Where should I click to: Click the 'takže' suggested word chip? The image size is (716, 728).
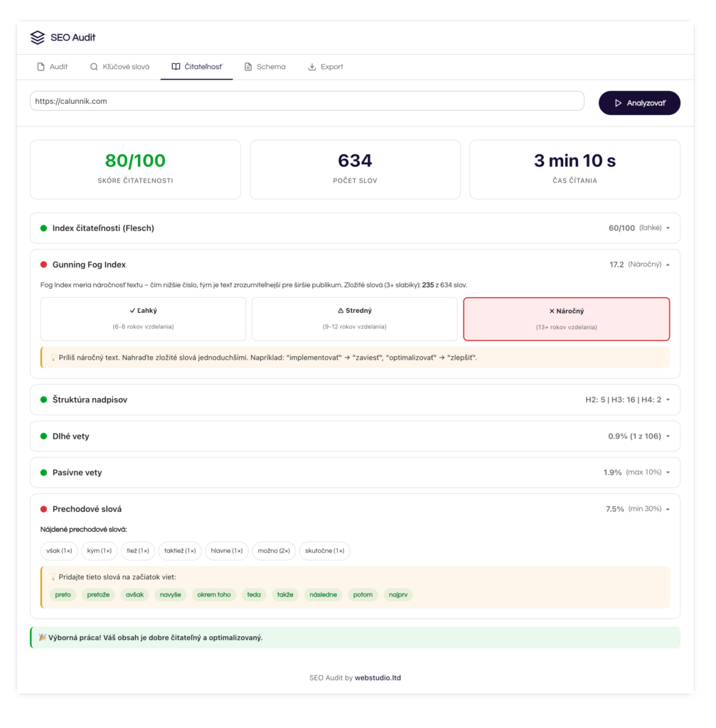[x=285, y=595]
